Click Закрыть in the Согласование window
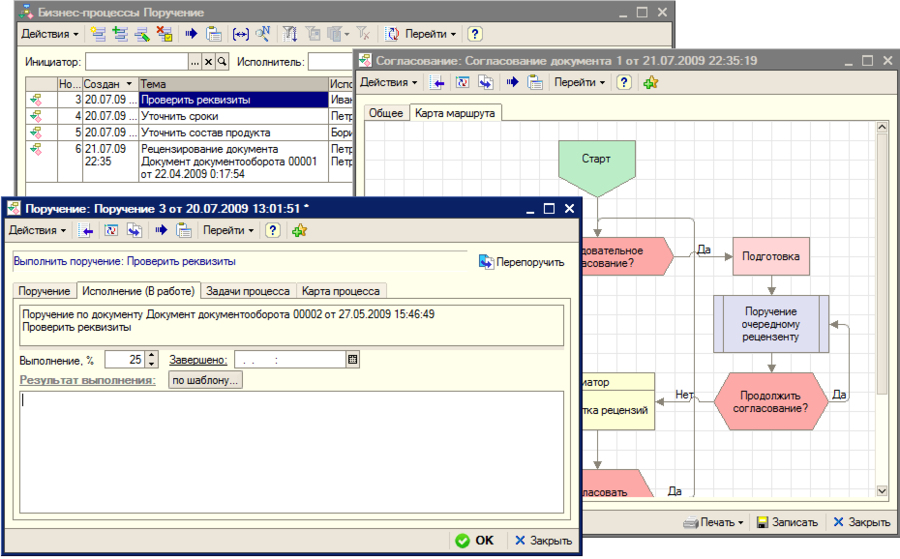Screen dimensions: 900x559 (862, 522)
